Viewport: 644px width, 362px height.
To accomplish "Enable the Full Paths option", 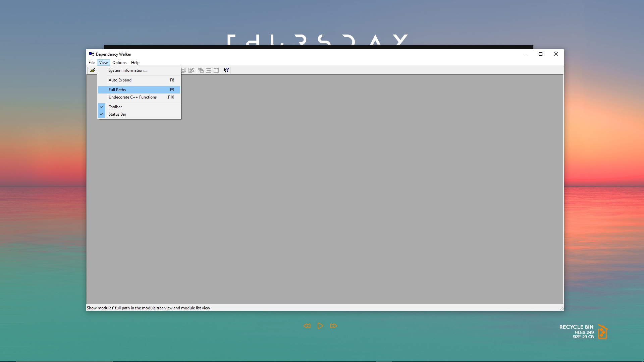I will pyautogui.click(x=117, y=90).
